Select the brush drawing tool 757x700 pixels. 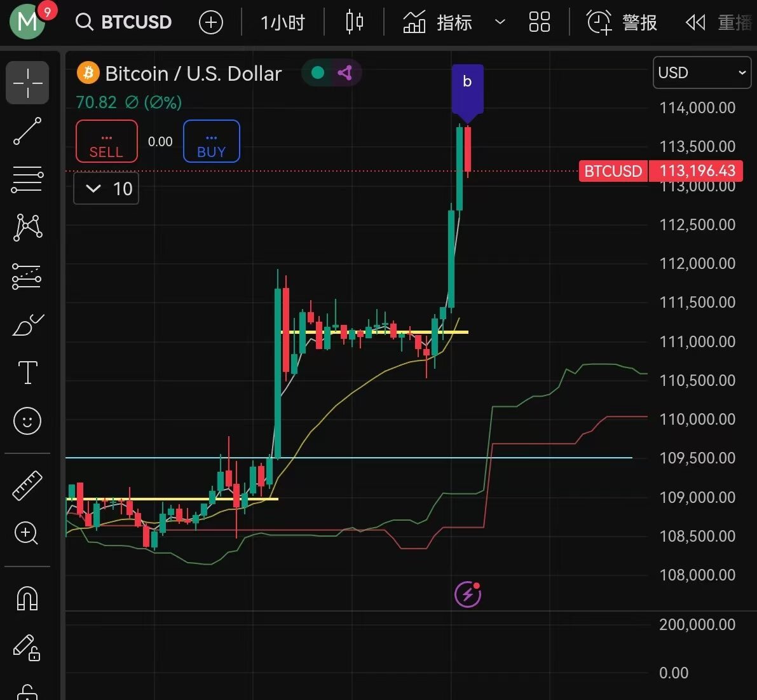click(27, 324)
